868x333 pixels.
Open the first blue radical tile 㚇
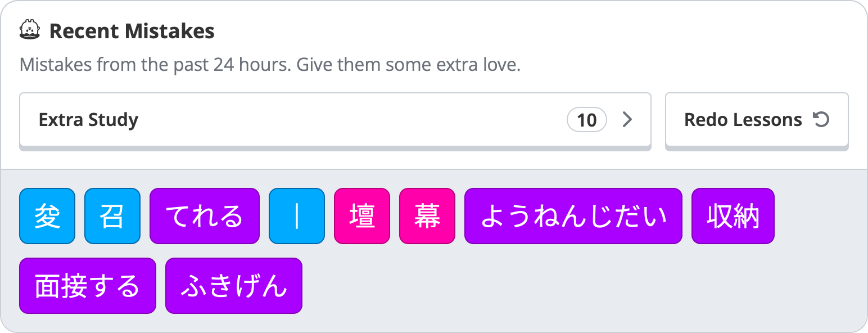click(47, 216)
